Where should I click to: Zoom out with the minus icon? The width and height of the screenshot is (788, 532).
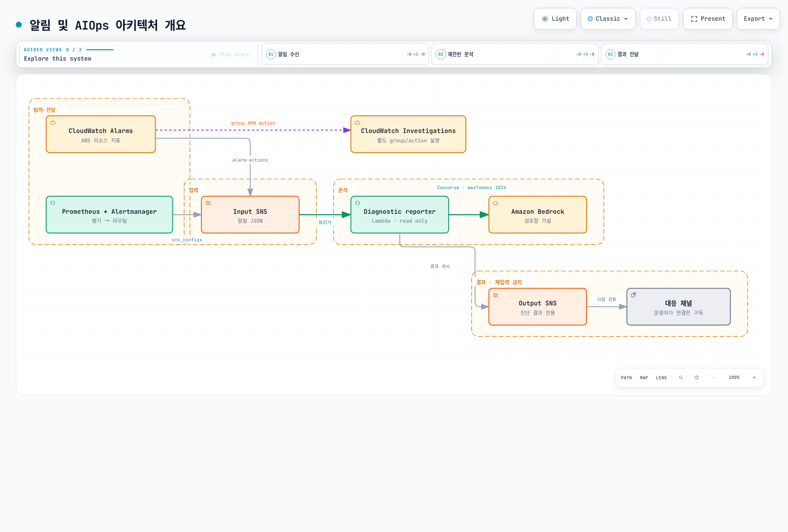tap(714, 378)
